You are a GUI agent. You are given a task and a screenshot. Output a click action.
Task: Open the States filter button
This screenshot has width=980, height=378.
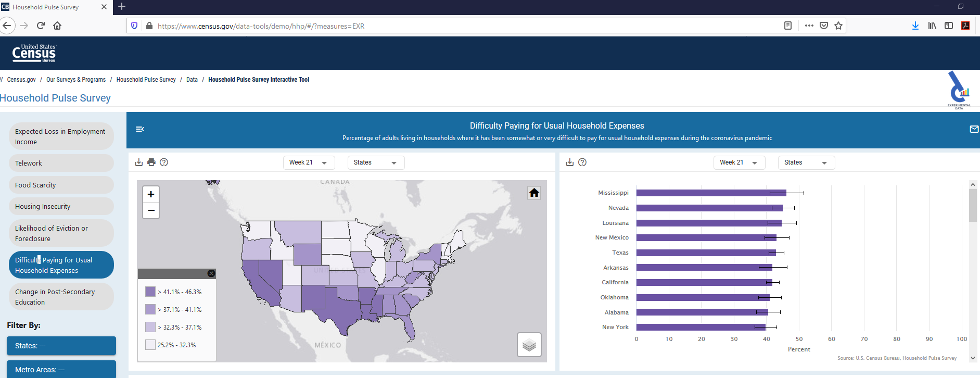61,346
